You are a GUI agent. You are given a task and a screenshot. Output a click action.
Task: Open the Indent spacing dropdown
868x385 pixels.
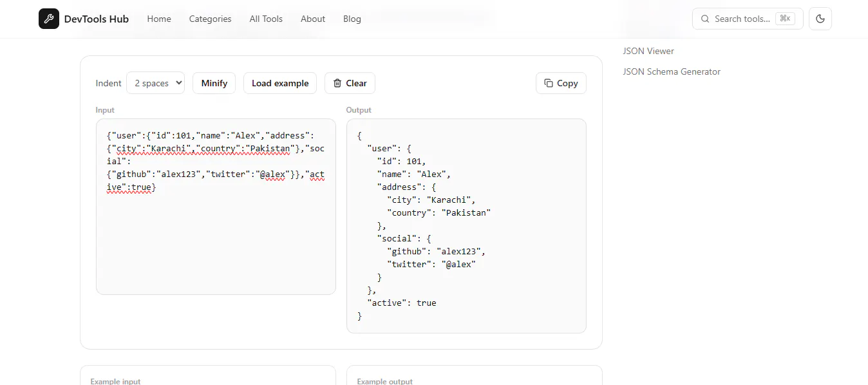pyautogui.click(x=156, y=83)
